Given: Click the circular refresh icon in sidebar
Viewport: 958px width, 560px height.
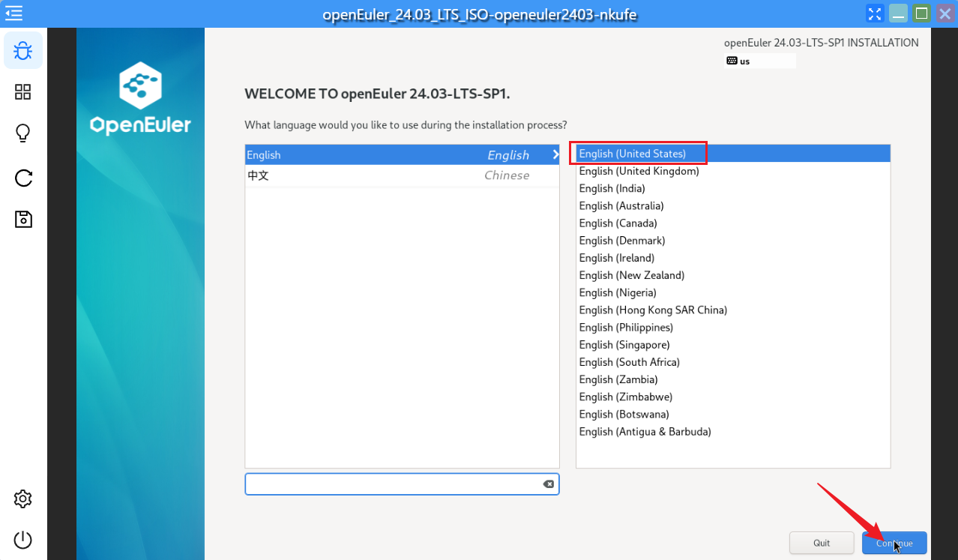Looking at the screenshot, I should tap(23, 178).
